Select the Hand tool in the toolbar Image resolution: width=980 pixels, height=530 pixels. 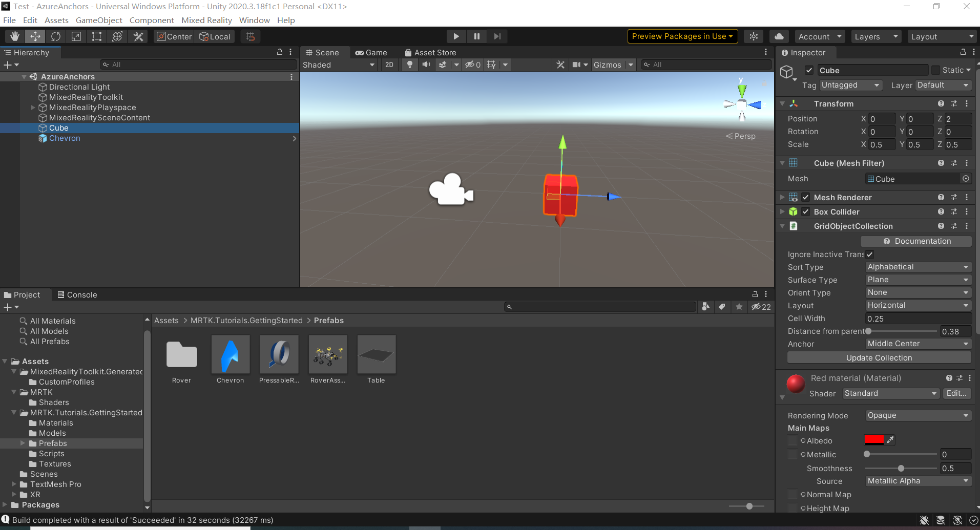[x=14, y=36]
